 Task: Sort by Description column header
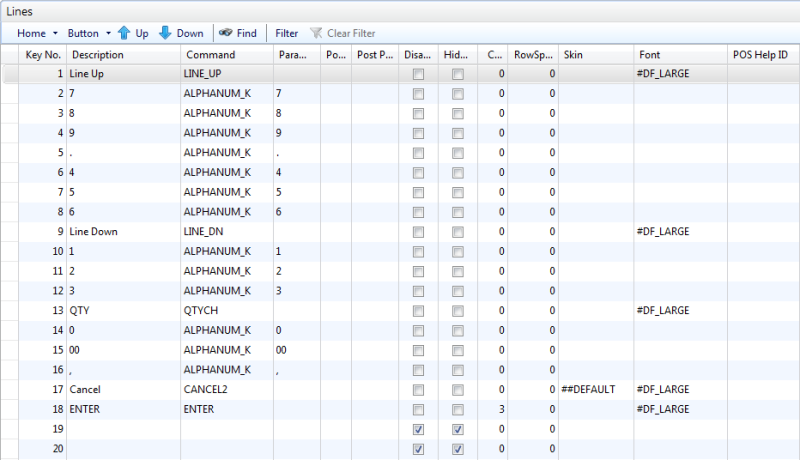pos(98,55)
